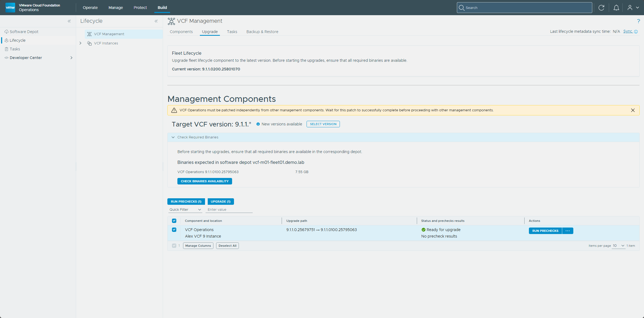This screenshot has height=318, width=644.
Task: Open the Protect menu
Action: (x=140, y=8)
